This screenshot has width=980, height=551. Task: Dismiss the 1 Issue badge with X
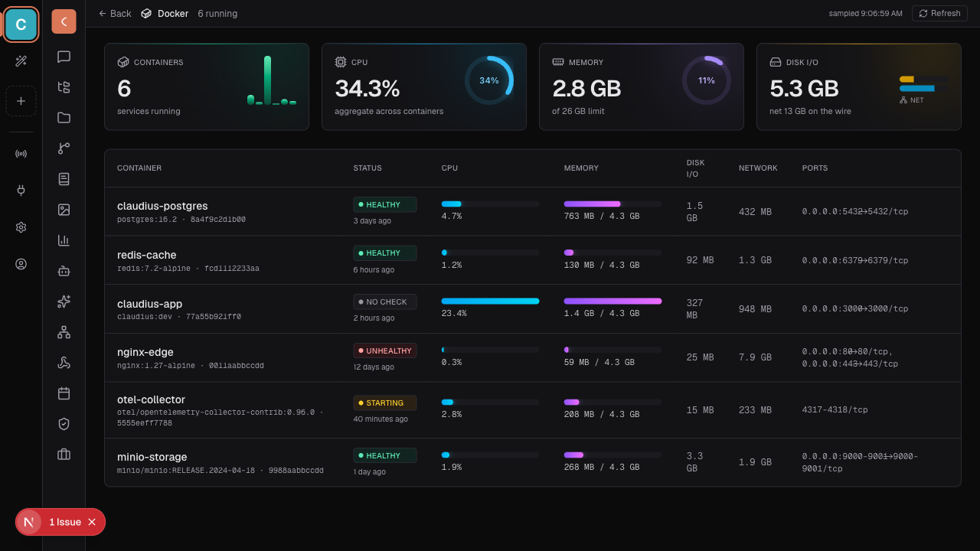(92, 522)
